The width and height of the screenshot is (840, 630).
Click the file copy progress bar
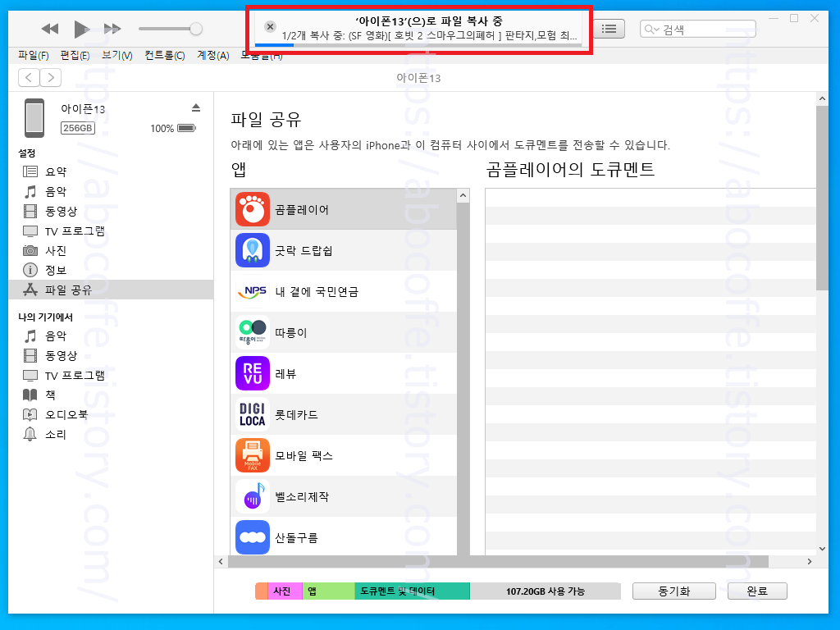418,45
